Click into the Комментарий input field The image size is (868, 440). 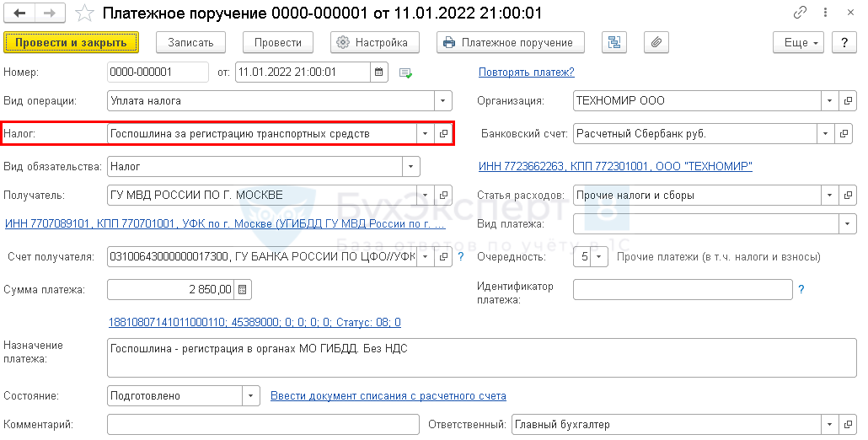(x=263, y=425)
